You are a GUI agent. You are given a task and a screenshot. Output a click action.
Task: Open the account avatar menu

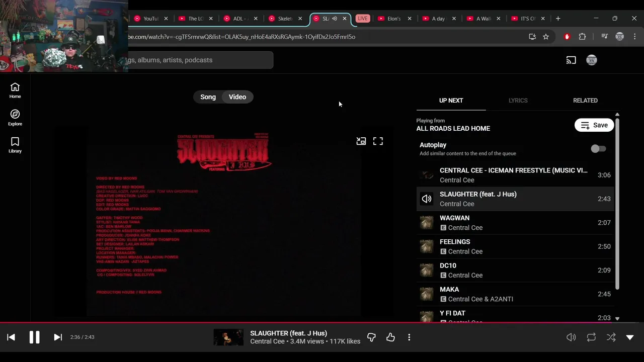(592, 60)
